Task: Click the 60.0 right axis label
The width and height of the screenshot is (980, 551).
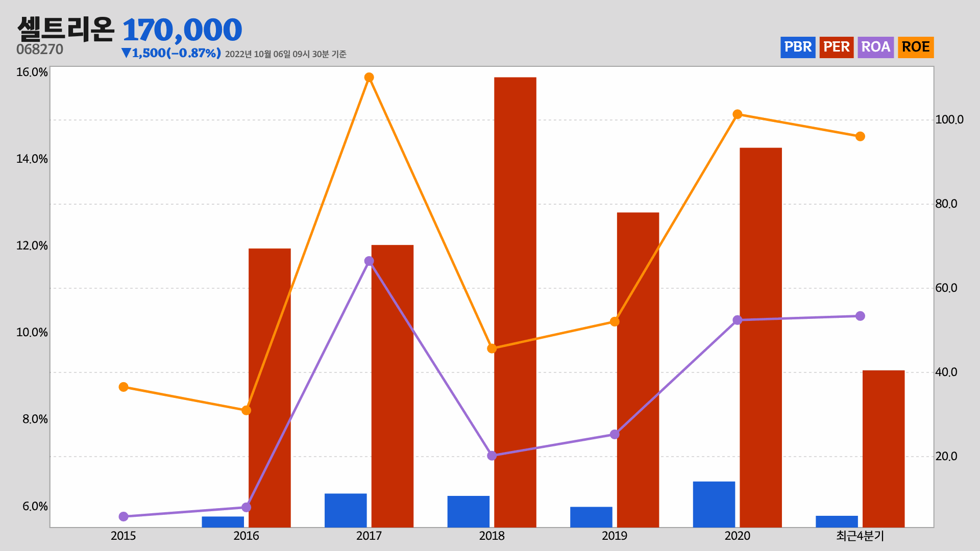Action: click(x=946, y=288)
